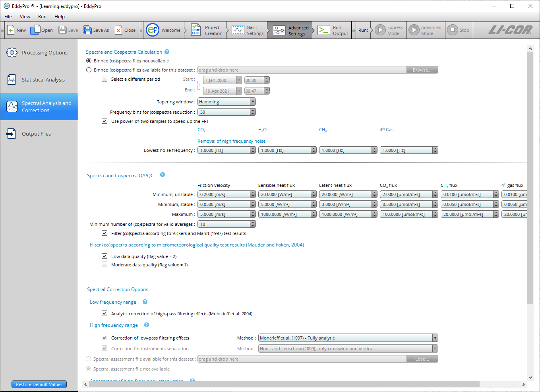The image size is (540, 392).
Task: Enable Select a different period checkbox
Action: tap(105, 79)
